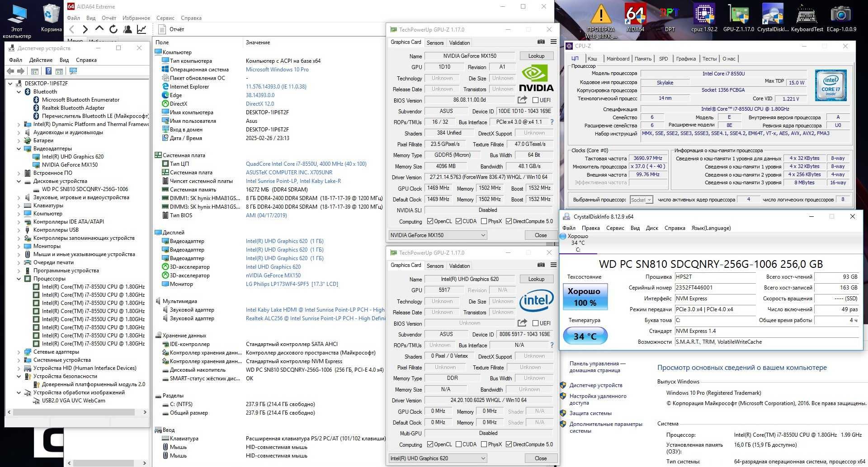
Task: Open 'Этот компьютер' desktop icon
Action: click(x=17, y=21)
